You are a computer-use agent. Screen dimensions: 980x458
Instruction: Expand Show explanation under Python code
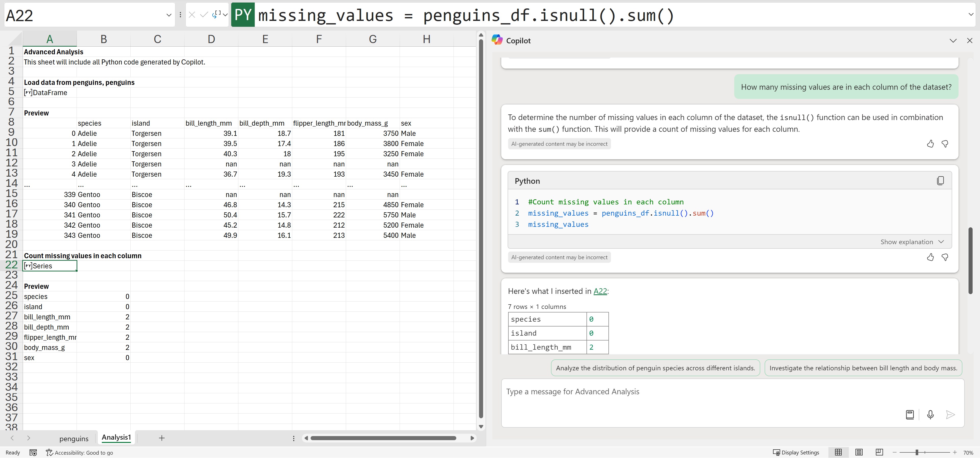(912, 242)
